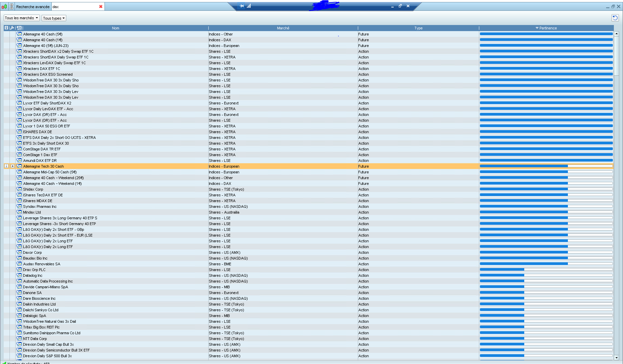Click the results list scroll down arrow
Screen dimensions: 623x364
617,358
